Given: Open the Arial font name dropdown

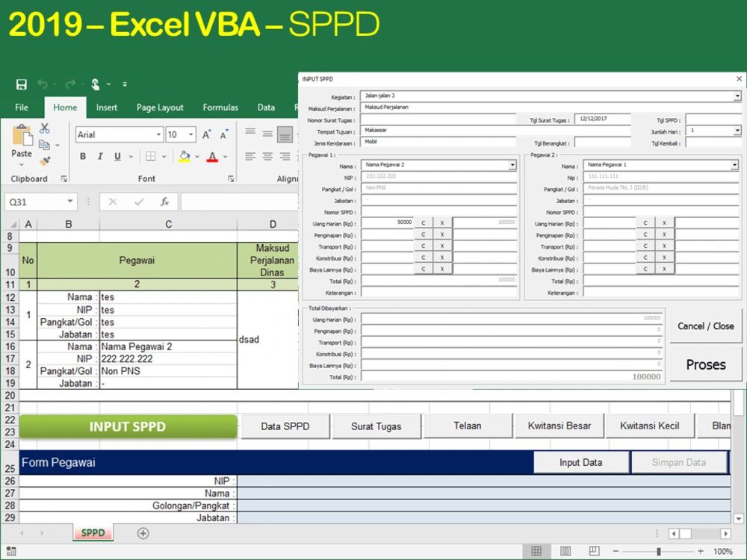Looking at the screenshot, I should pos(158,134).
